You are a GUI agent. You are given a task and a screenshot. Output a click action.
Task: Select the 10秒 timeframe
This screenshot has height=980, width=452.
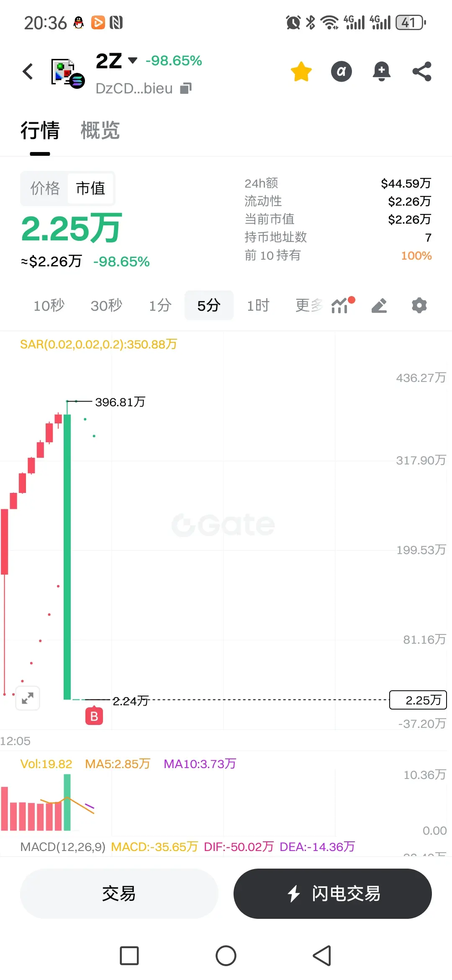pos(49,305)
